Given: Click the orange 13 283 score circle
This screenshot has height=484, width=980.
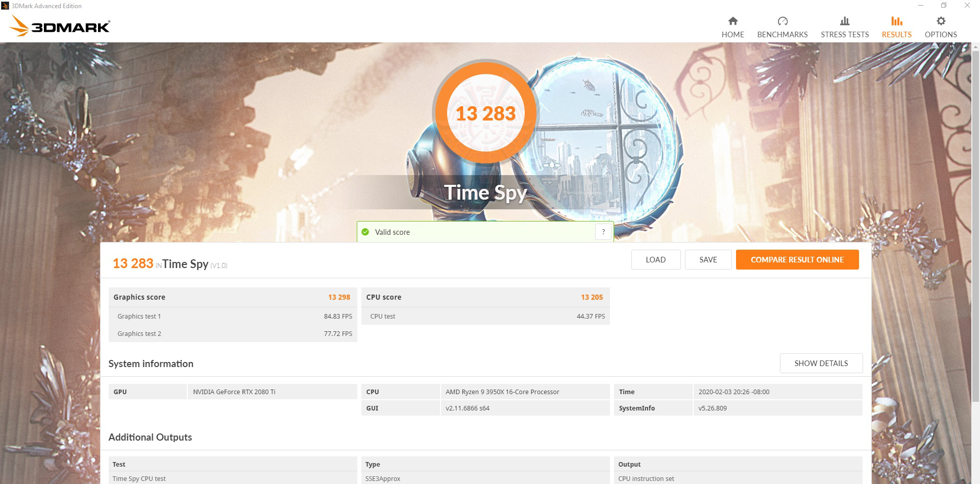Looking at the screenshot, I should point(485,112).
